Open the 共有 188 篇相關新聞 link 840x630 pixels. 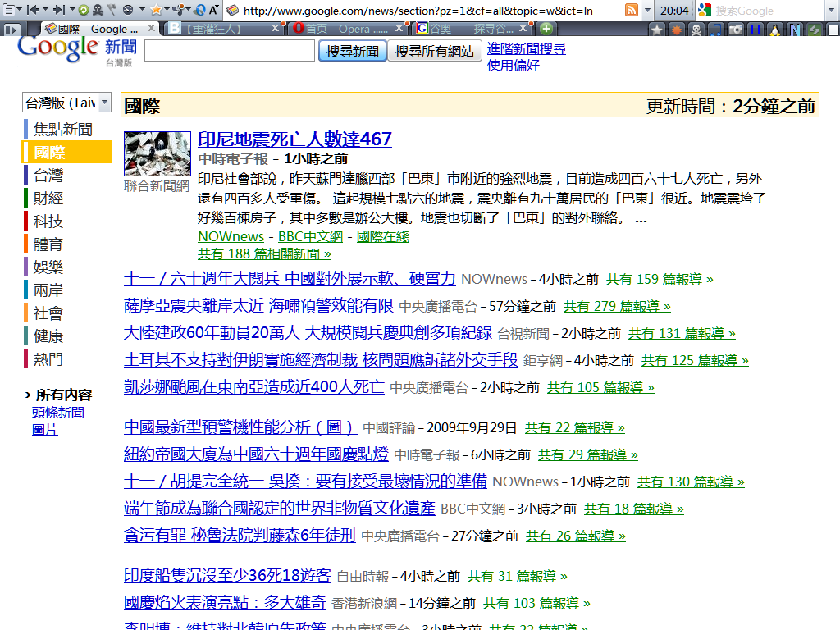(264, 253)
